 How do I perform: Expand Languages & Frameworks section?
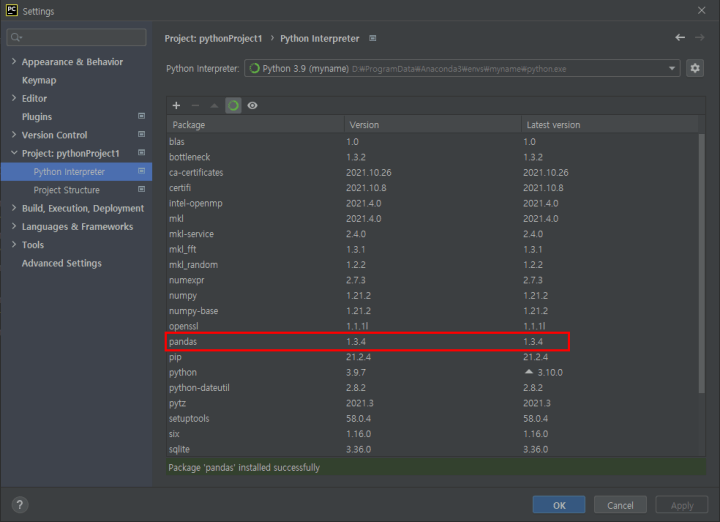14,226
